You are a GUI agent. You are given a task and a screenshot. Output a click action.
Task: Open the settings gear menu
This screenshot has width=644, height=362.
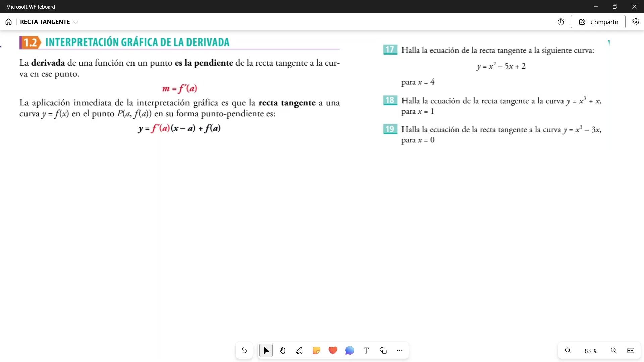636,22
